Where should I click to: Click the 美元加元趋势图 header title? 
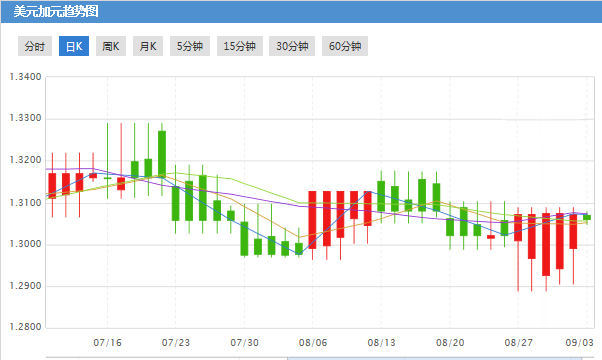point(56,11)
